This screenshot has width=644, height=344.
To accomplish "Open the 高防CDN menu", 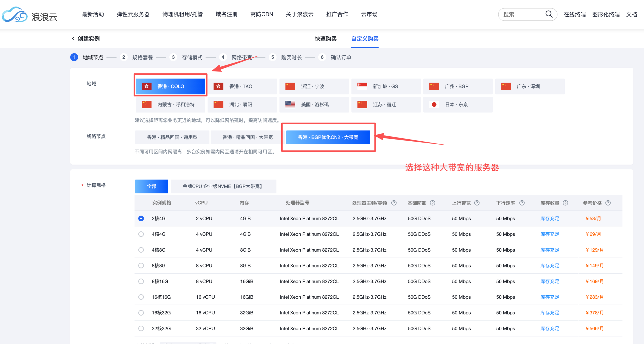I will [x=262, y=14].
